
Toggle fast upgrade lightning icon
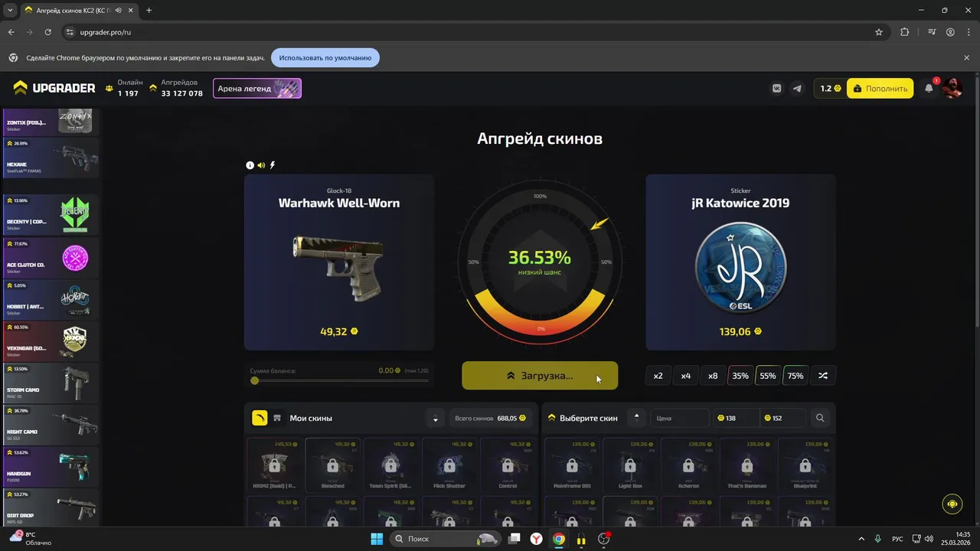273,165
